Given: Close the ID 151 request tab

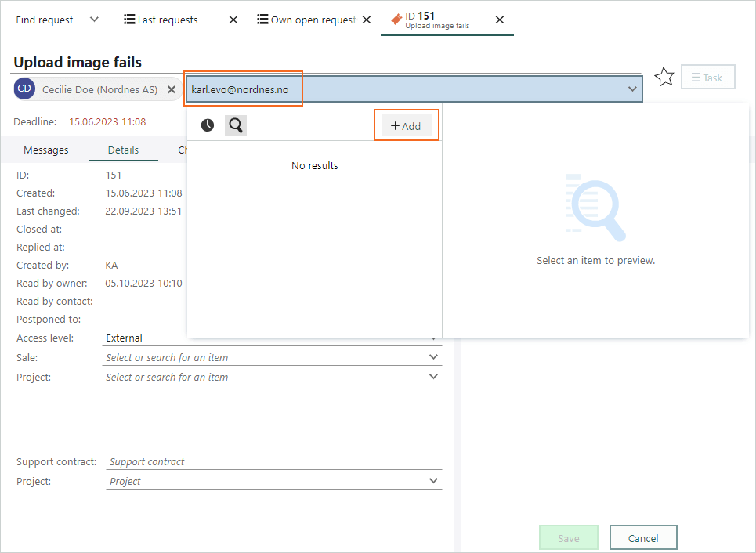Looking at the screenshot, I should tap(500, 20).
